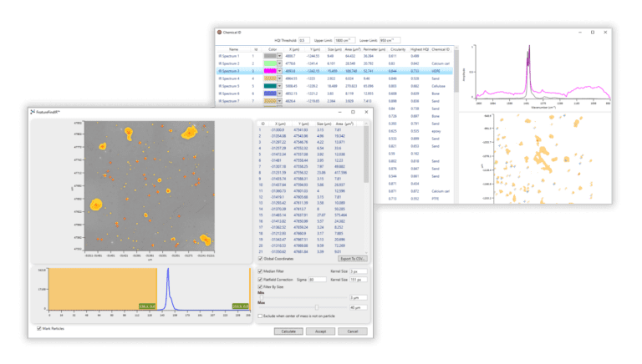Image resolution: width=642 pixels, height=364 pixels.
Task: Click the FeatureFindIR microscope image
Action: coord(150,185)
